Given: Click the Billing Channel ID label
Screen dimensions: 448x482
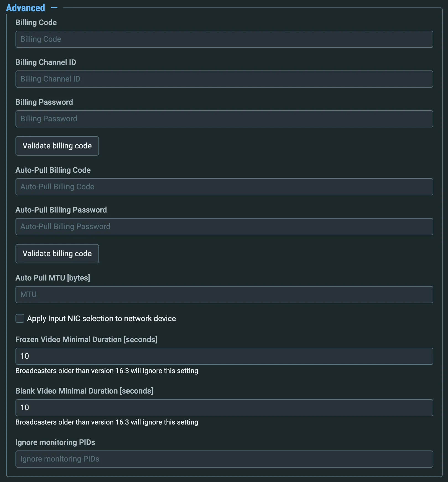Looking at the screenshot, I should pyautogui.click(x=46, y=62).
